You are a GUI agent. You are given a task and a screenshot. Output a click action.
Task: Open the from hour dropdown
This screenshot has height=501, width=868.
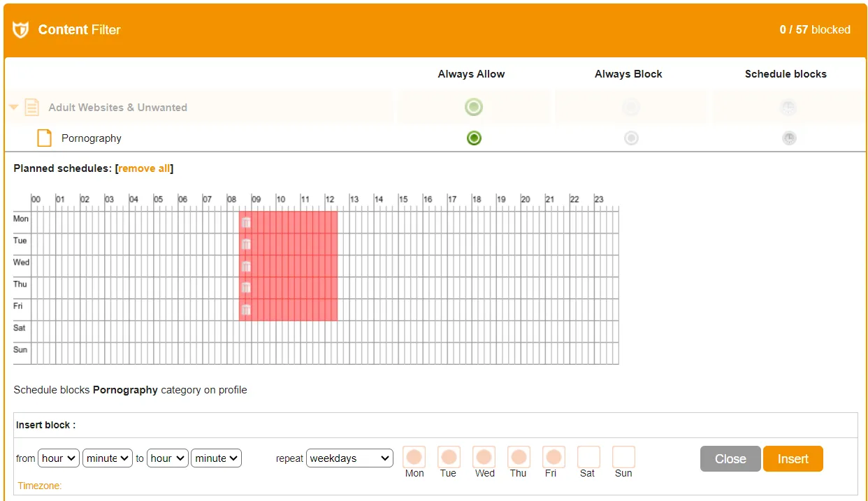[59, 458]
